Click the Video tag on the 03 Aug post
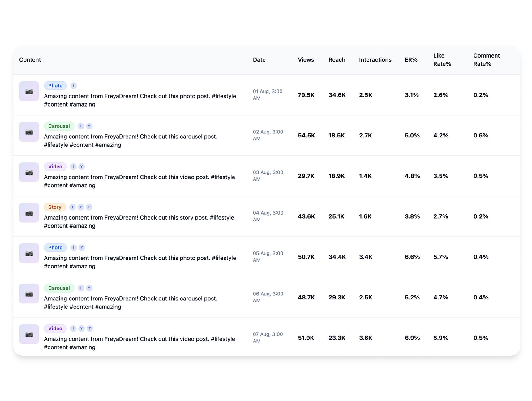This screenshot has height=401, width=532. click(x=55, y=167)
